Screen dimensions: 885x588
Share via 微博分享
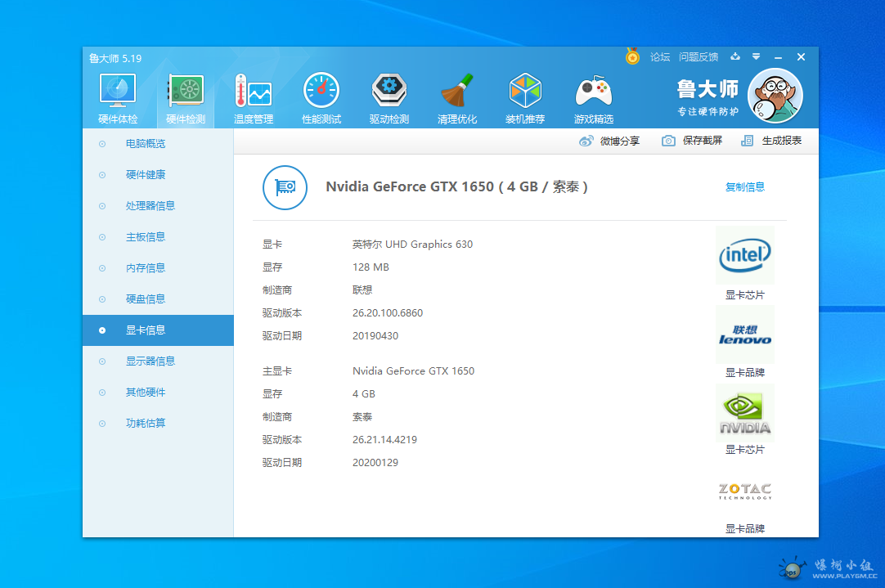609,141
